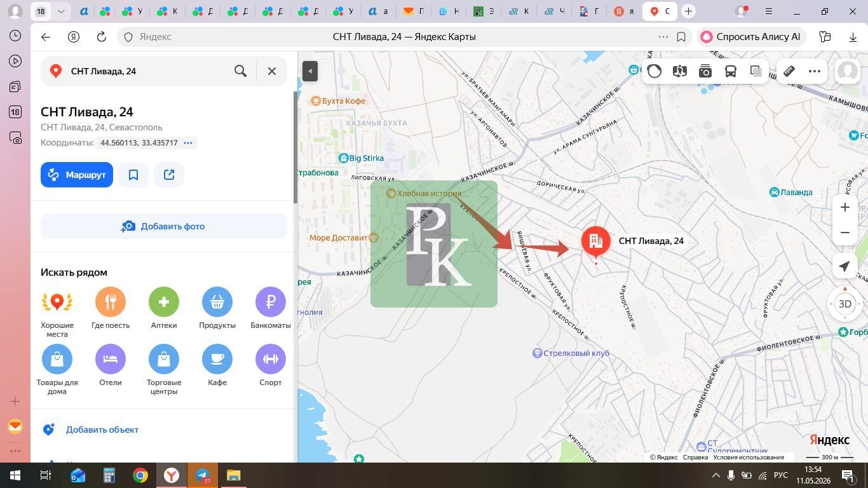
Task: Select the ruler distance tool
Action: coord(789,71)
